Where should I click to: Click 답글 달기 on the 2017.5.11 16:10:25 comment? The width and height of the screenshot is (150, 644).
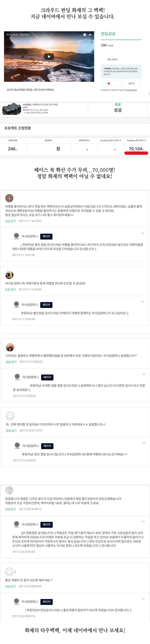point(11,221)
